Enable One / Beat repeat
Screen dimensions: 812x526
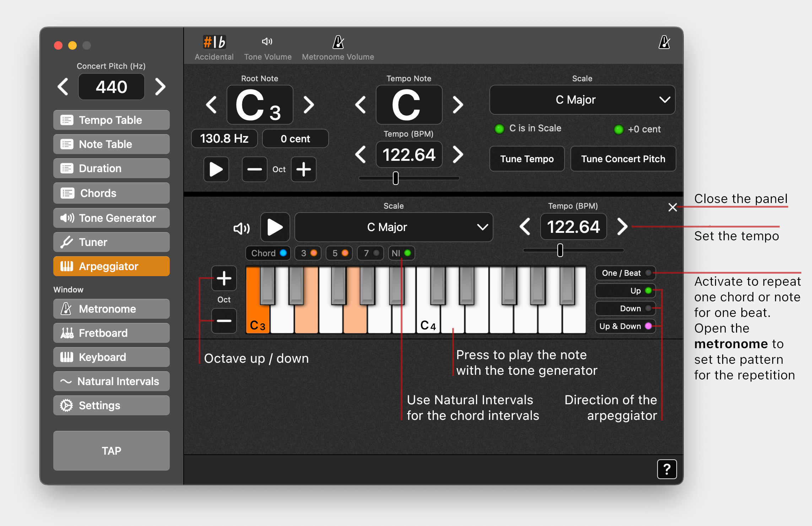[x=626, y=273]
